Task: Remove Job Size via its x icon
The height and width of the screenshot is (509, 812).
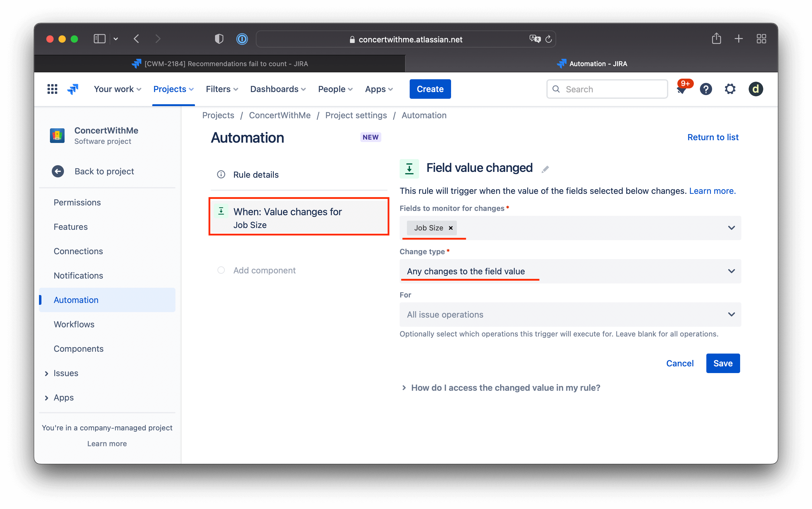Action: pos(451,228)
